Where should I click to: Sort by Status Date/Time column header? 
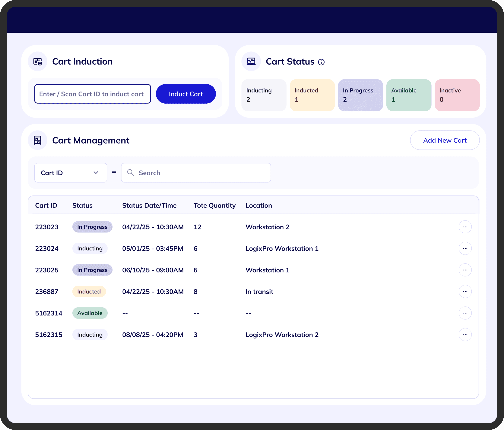pyautogui.click(x=149, y=205)
